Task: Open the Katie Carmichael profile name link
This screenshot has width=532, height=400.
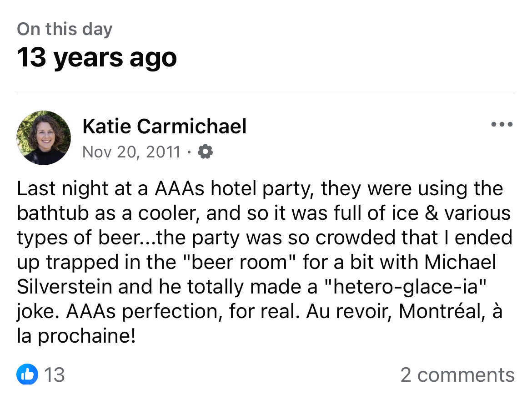Action: coord(164,126)
